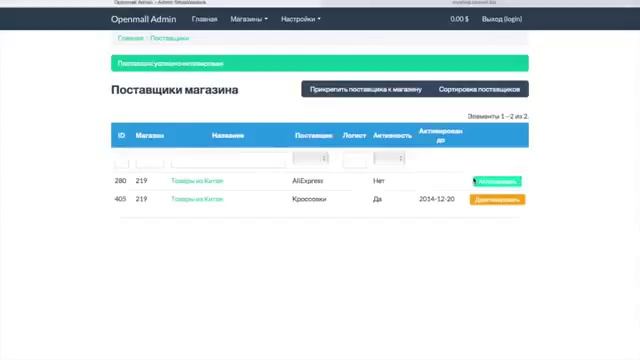The height and width of the screenshot is (360, 640).
Task: Click the Да activity value
Action: click(378, 199)
